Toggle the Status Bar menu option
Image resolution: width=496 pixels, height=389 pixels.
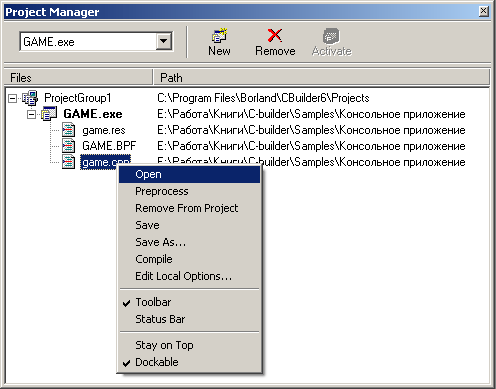[189, 319]
